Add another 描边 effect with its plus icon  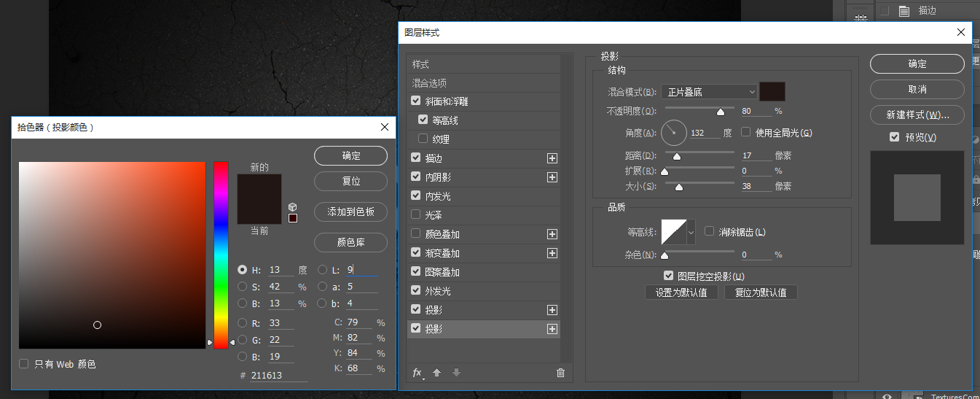pyautogui.click(x=552, y=158)
